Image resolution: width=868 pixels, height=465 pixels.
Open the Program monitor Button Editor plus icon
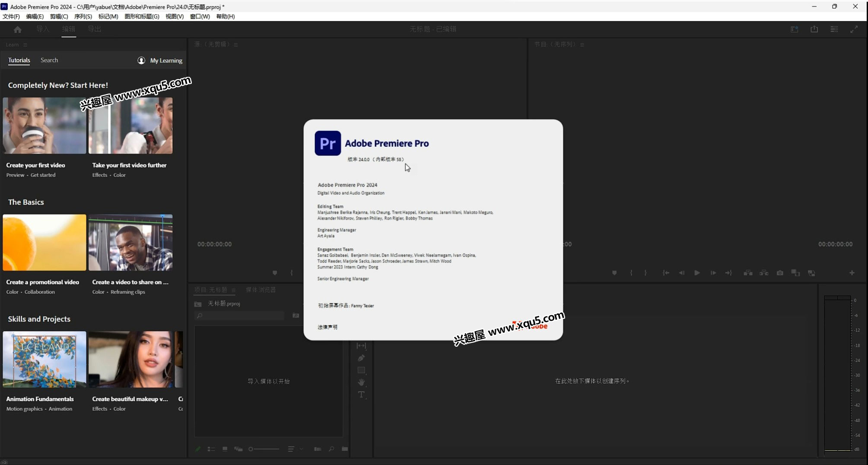(852, 273)
